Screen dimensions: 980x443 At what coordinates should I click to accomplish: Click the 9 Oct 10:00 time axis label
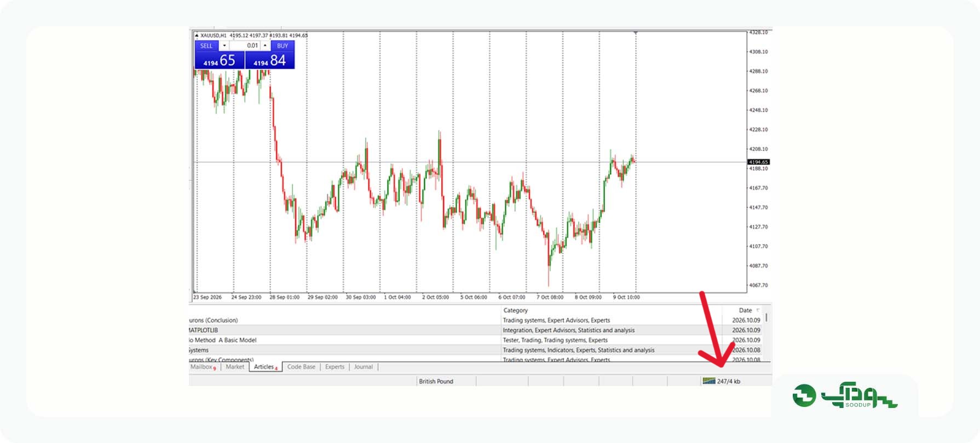[626, 298]
